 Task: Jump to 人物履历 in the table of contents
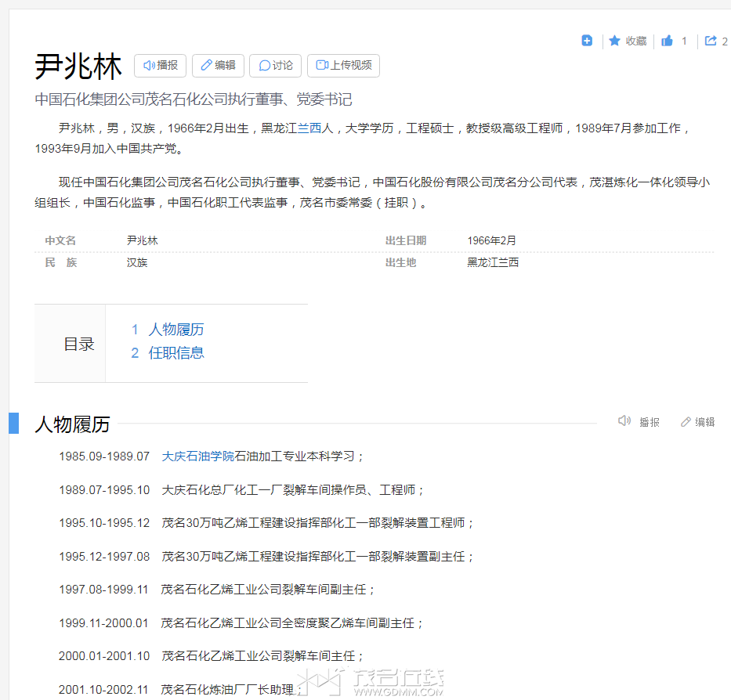point(176,330)
